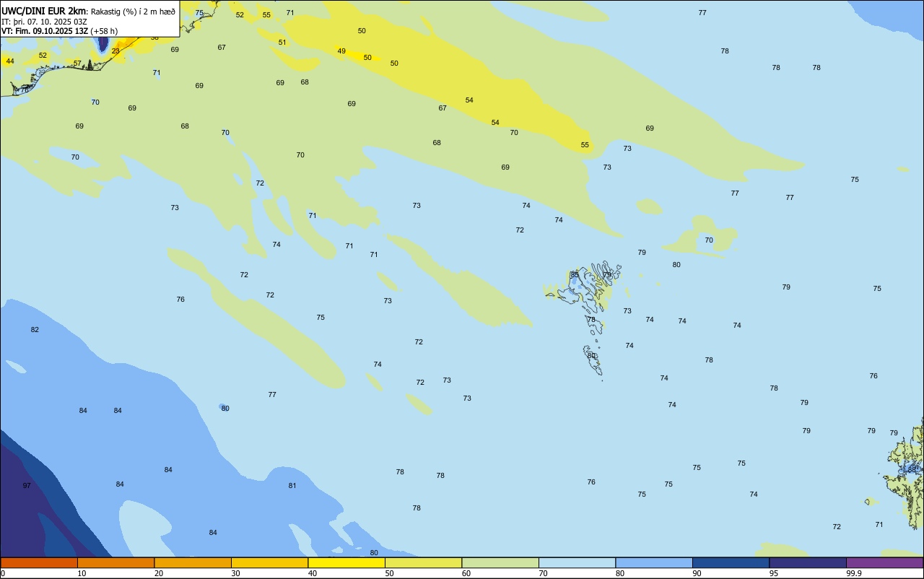Click the humidity value 51 on the map
This screenshot has height=579, width=924.
pos(282,43)
